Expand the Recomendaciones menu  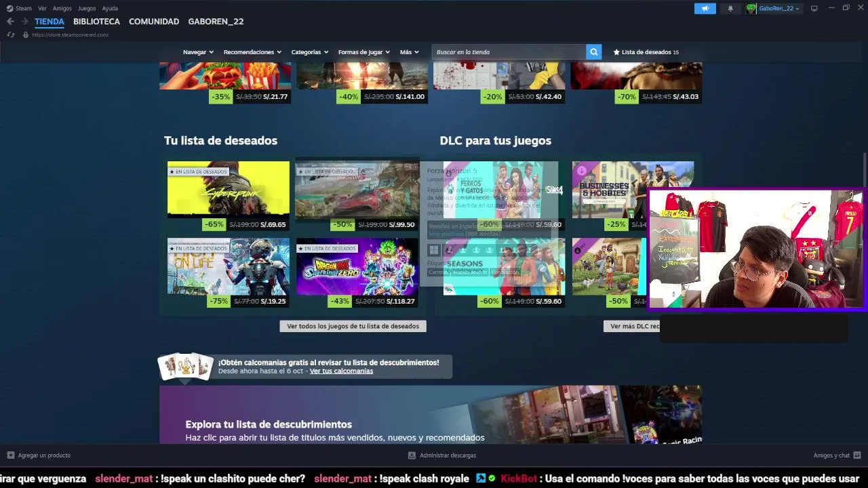click(x=252, y=52)
